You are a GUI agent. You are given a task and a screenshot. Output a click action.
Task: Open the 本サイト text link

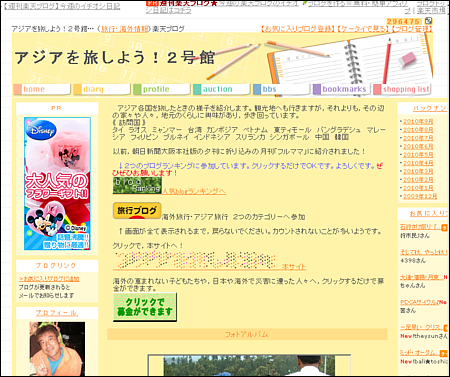click(294, 267)
